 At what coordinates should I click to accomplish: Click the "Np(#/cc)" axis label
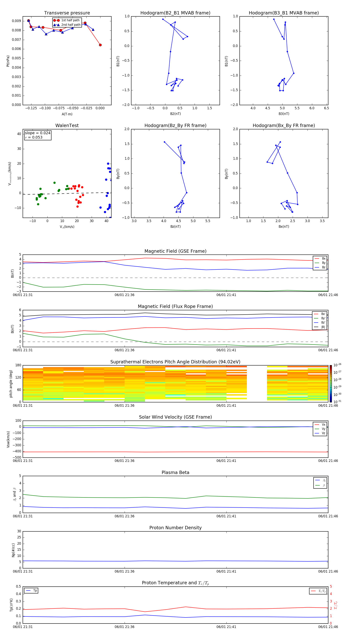pos(13,550)
